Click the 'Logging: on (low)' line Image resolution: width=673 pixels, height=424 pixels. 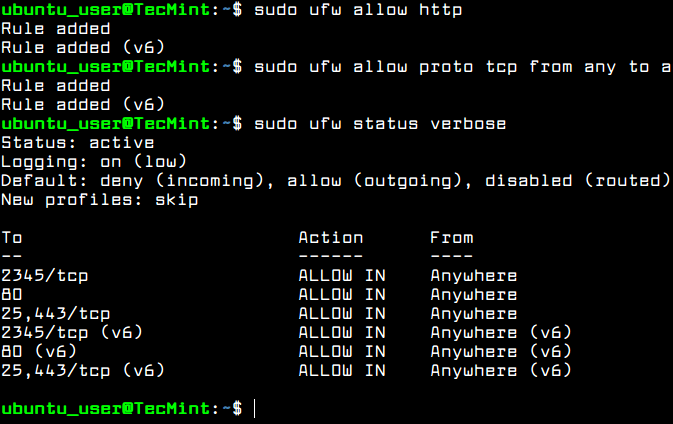(94, 162)
